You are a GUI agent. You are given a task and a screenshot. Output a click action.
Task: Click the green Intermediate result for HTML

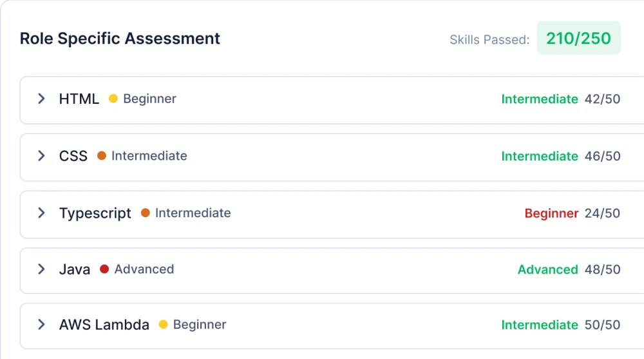(540, 99)
